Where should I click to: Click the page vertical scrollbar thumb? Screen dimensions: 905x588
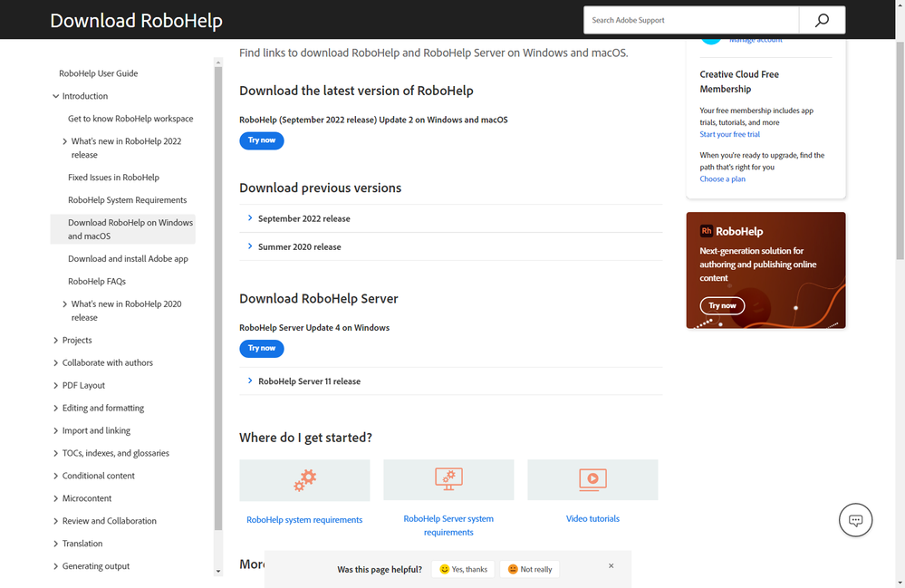[900, 150]
